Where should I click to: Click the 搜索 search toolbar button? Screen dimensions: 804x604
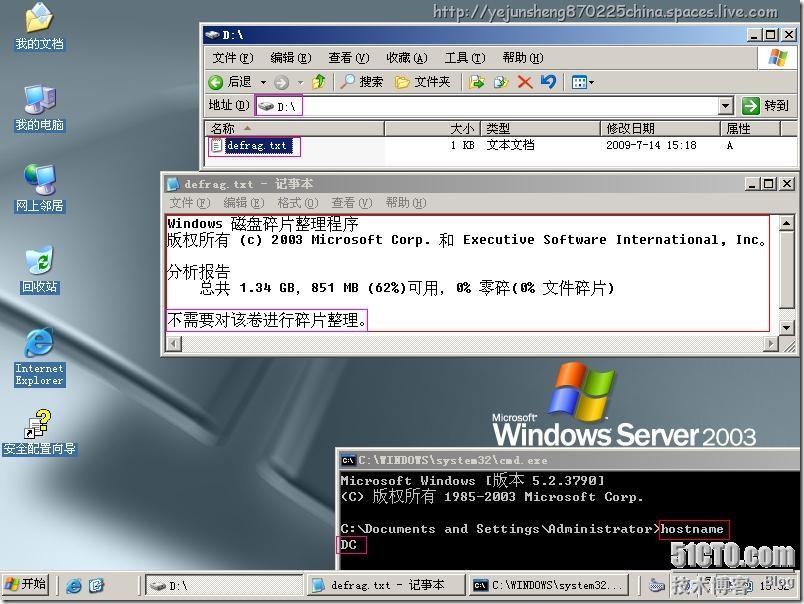click(362, 82)
